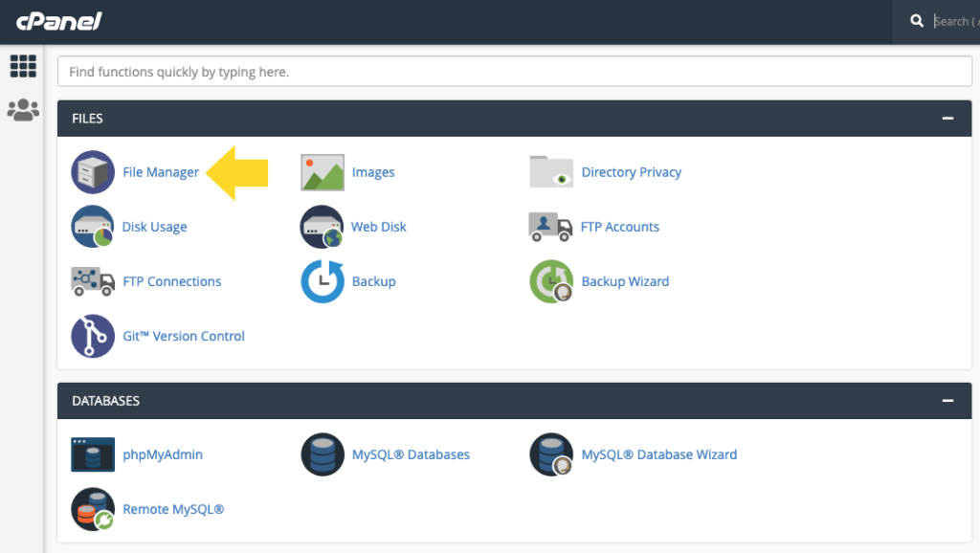Viewport: 980px width, 553px height.
Task: Click the cPanel logo
Action: 58,22
